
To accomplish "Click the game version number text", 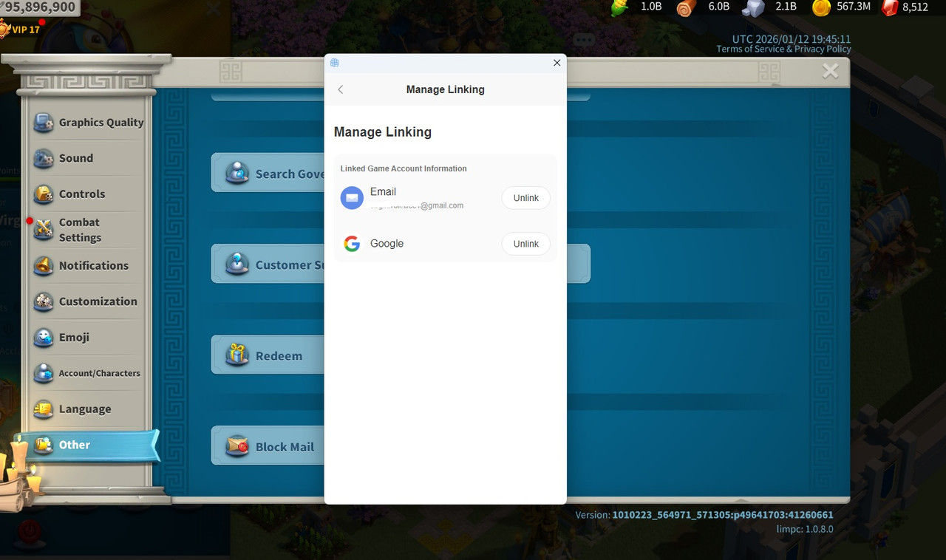I will coord(723,515).
